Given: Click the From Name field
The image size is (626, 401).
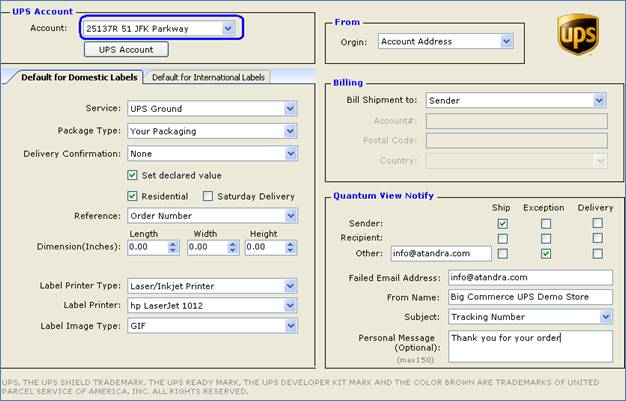Looking at the screenshot, I should coord(530,297).
